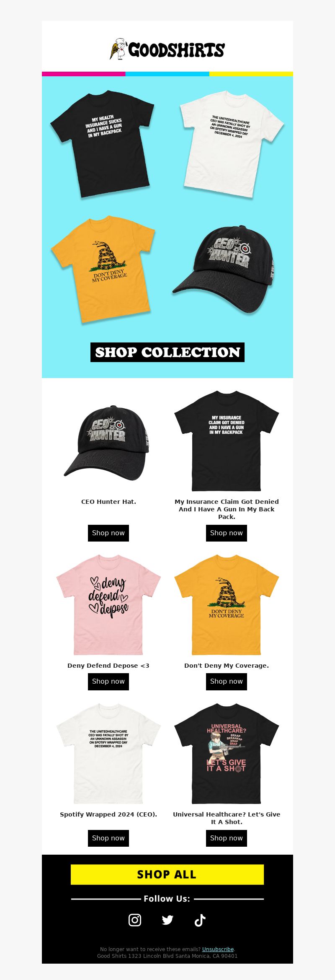
Task: Select the pink Deny Defend Depose shirt image
Action: (x=108, y=604)
